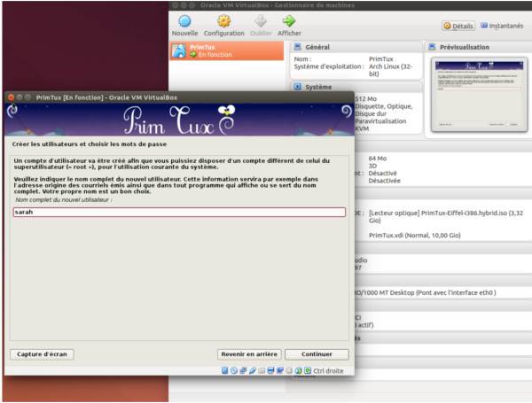Click the Prévisualisation section icon
The height and width of the screenshot is (403, 532).
(432, 47)
